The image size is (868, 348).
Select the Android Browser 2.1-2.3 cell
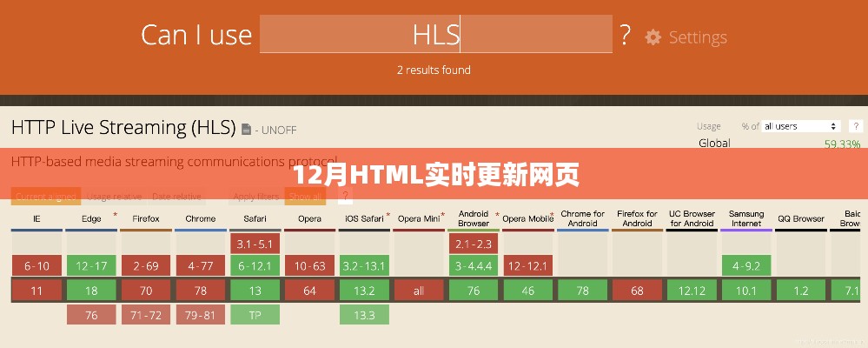[x=474, y=244]
